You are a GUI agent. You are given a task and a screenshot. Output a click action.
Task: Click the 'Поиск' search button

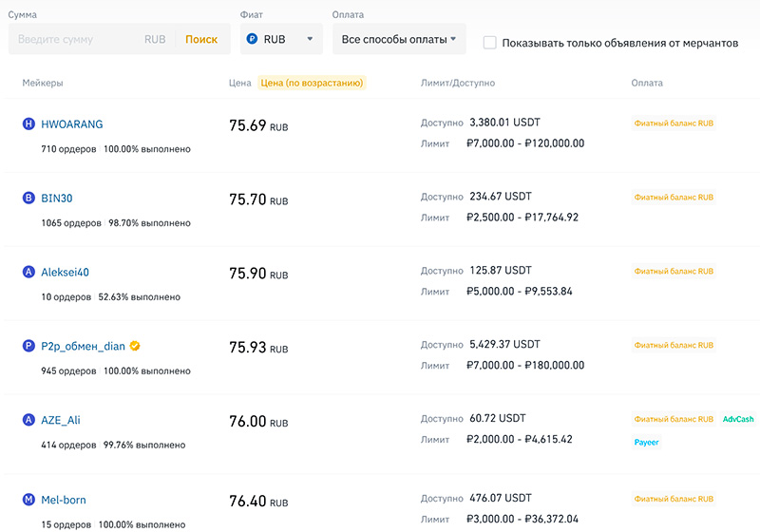click(200, 40)
